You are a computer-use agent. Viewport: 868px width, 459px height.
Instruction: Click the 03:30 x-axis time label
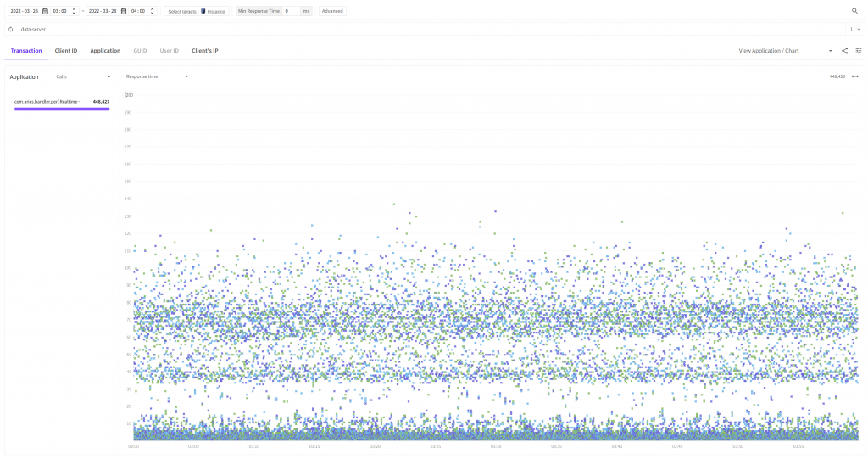[x=496, y=446]
